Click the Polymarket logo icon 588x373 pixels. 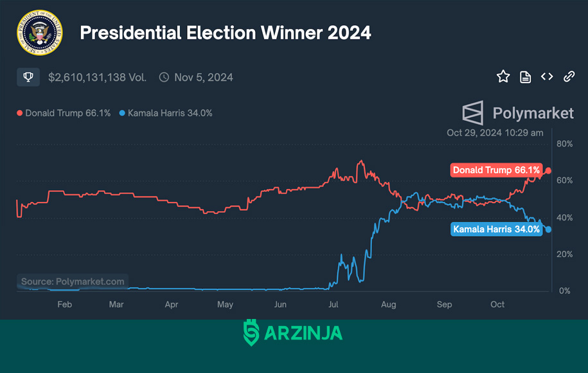[x=472, y=113]
